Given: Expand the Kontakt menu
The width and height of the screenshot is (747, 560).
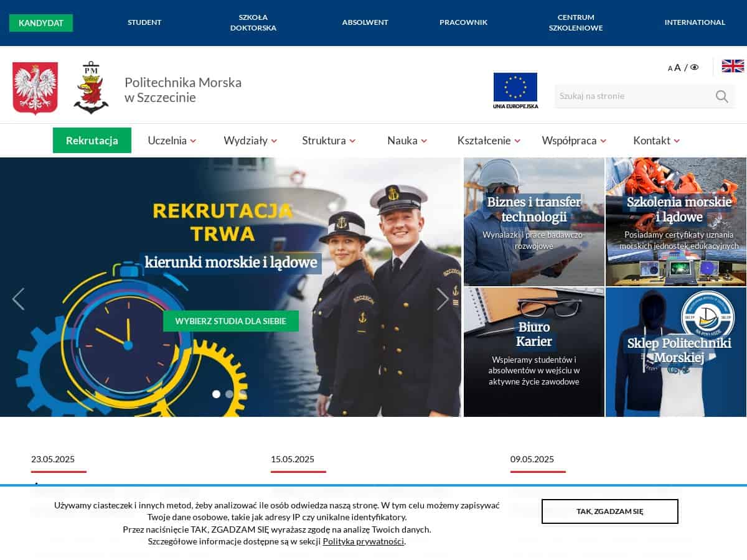Looking at the screenshot, I should (656, 141).
